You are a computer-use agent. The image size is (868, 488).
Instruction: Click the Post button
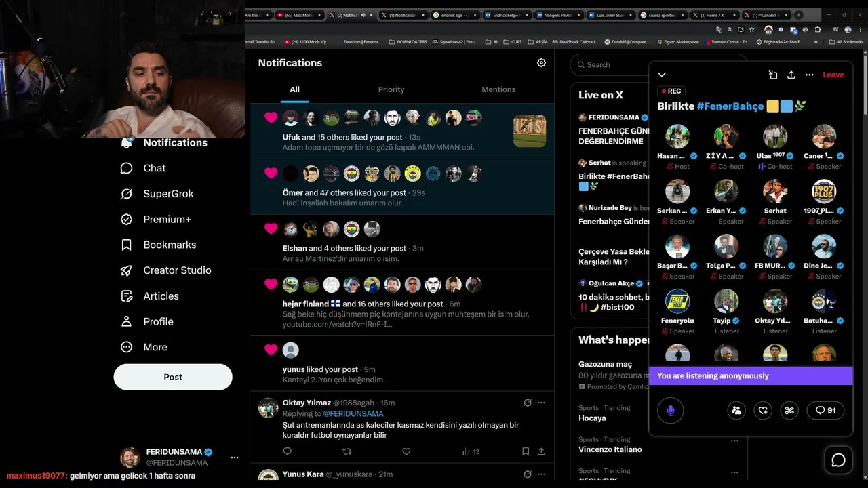click(x=173, y=377)
